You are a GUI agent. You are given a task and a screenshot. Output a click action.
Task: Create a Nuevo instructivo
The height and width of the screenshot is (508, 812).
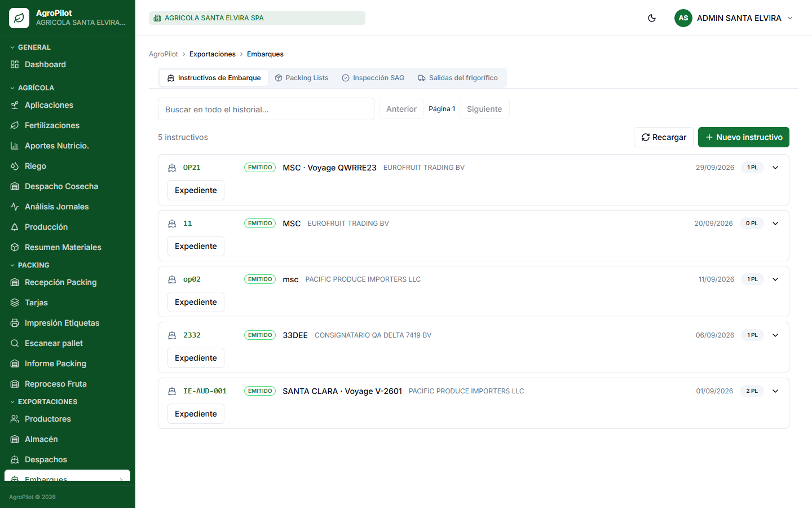pos(744,137)
